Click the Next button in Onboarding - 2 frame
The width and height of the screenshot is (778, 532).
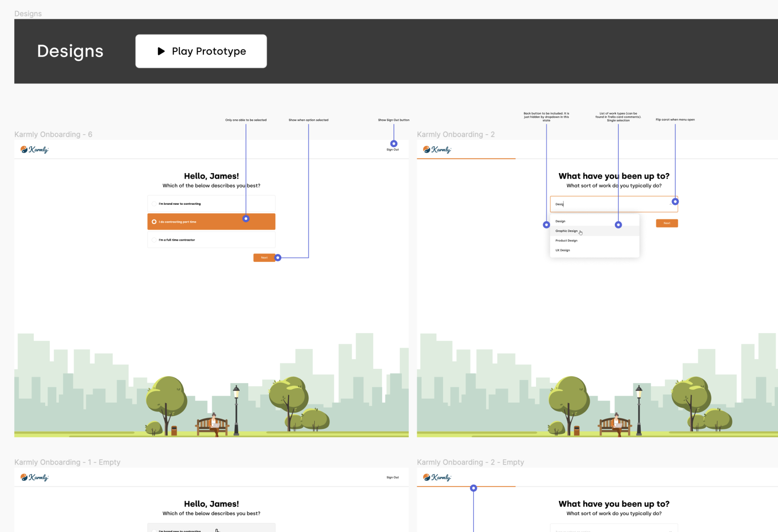(x=667, y=223)
